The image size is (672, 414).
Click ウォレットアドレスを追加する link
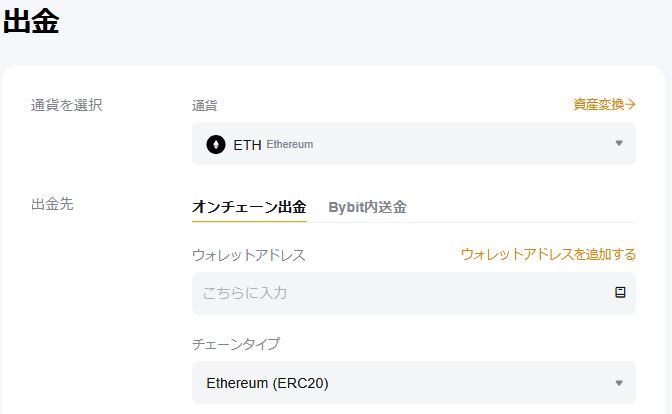pyautogui.click(x=548, y=255)
